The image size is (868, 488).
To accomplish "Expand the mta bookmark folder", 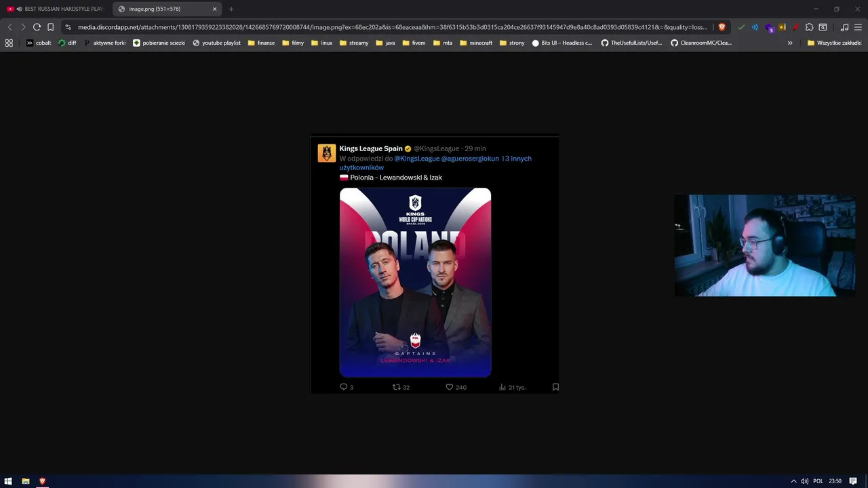I will click(x=443, y=43).
